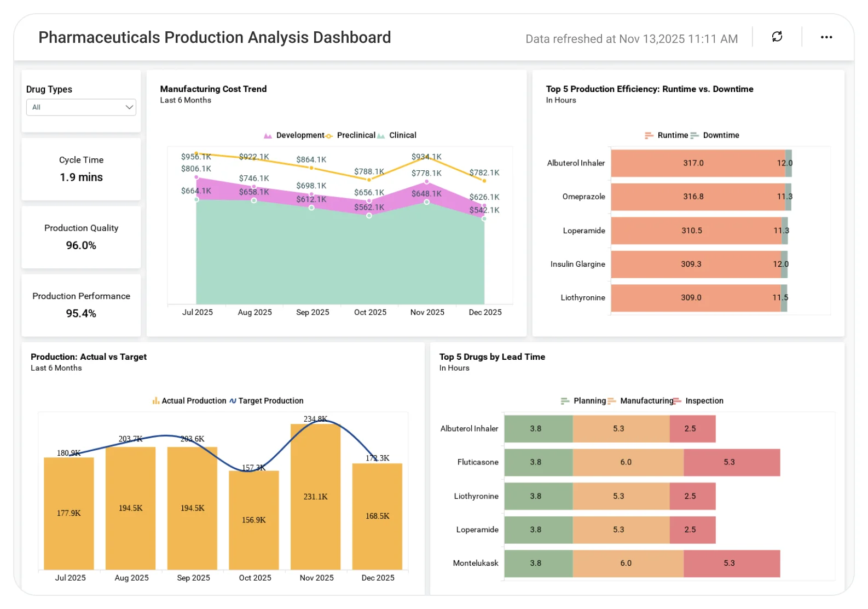Open the Drug Types dropdown
The image size is (868, 609).
pyautogui.click(x=81, y=107)
